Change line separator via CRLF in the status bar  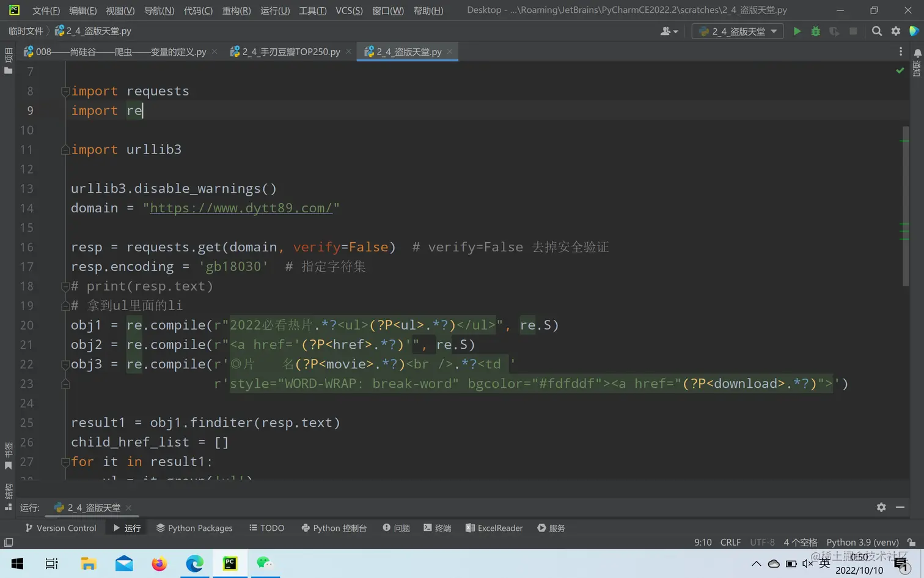pos(730,543)
